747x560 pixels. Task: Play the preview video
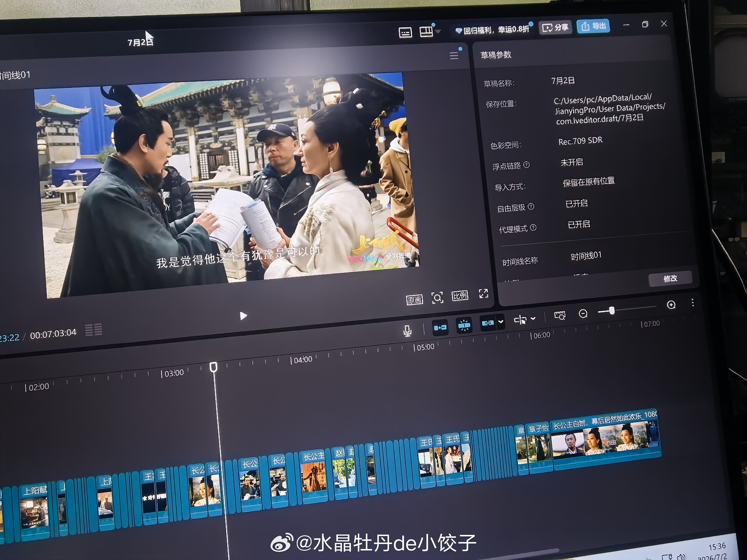point(243,316)
